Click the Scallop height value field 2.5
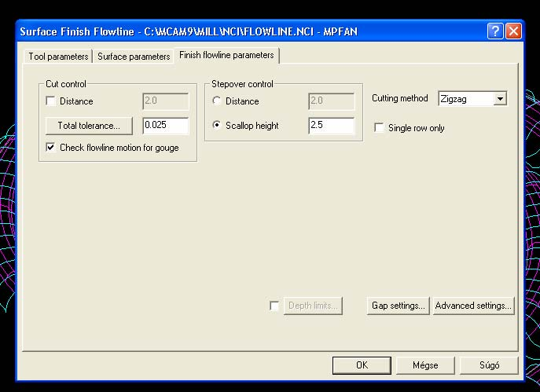540x392 pixels. [x=331, y=125]
